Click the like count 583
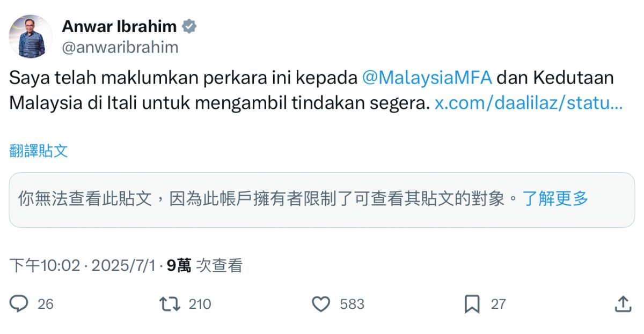The image size is (644, 334). click(x=352, y=305)
